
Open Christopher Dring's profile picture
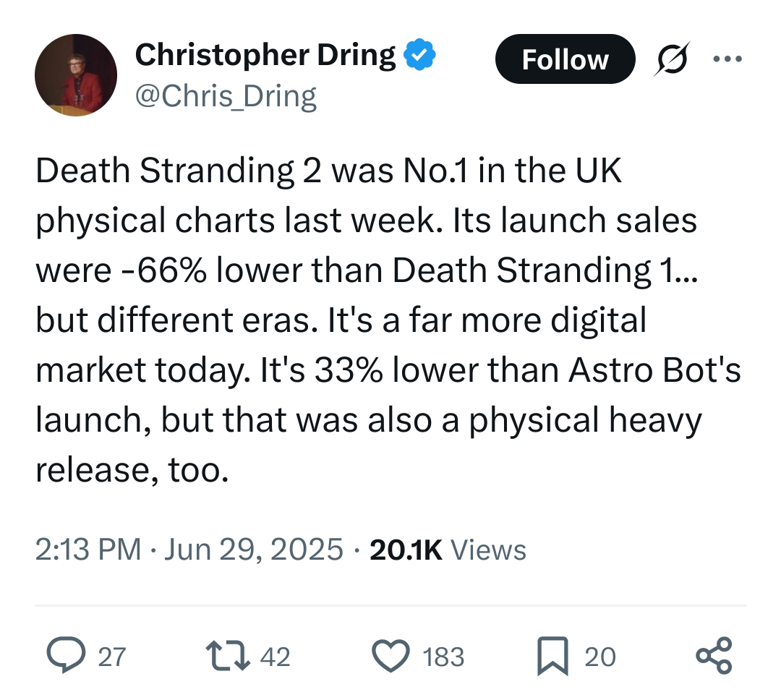(76, 75)
